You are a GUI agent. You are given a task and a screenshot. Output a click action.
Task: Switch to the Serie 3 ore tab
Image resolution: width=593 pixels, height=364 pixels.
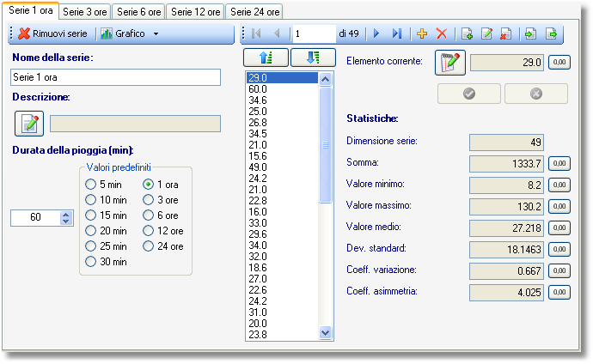point(85,12)
